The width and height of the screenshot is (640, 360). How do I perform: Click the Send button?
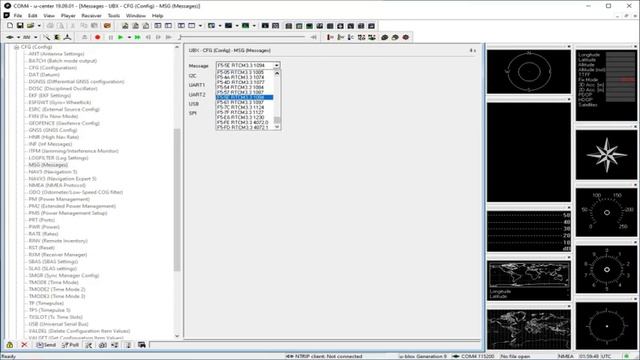click(46, 345)
